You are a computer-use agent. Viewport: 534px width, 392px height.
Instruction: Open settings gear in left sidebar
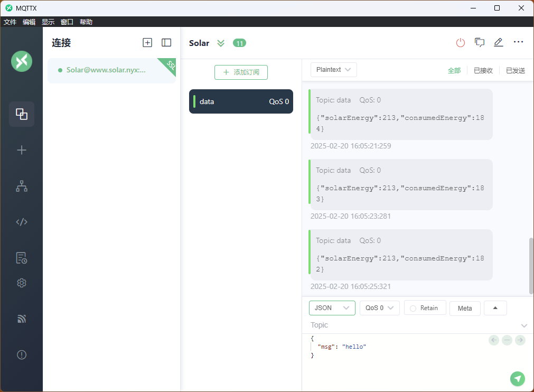click(22, 283)
